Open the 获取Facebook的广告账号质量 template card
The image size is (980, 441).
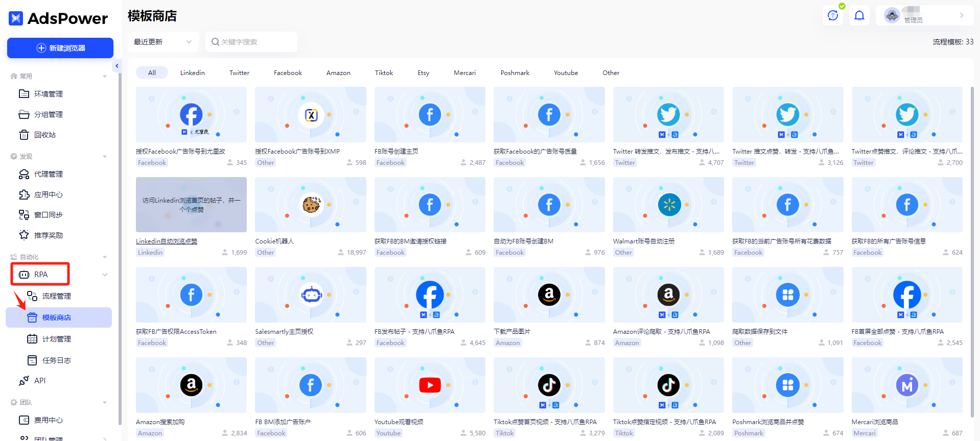[549, 127]
